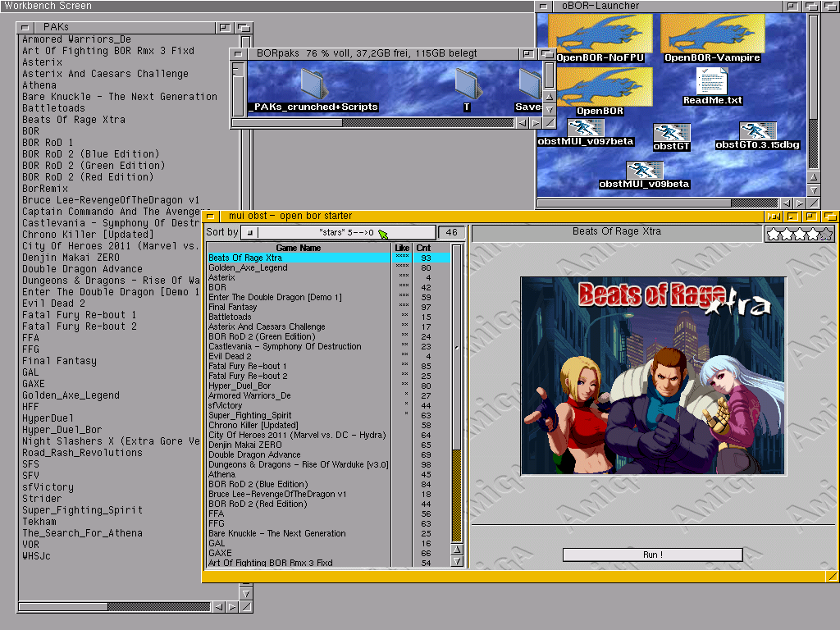Click the Game Name column header

[299, 248]
